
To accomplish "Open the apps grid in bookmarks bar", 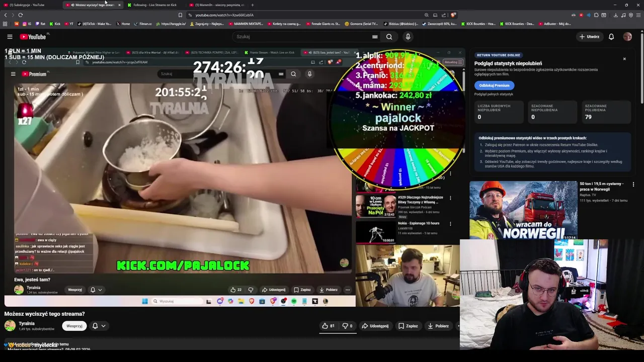I will click(5, 24).
